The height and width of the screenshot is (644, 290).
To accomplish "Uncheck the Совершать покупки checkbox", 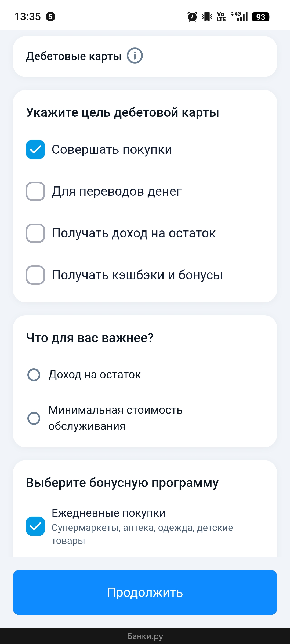I will [35, 149].
